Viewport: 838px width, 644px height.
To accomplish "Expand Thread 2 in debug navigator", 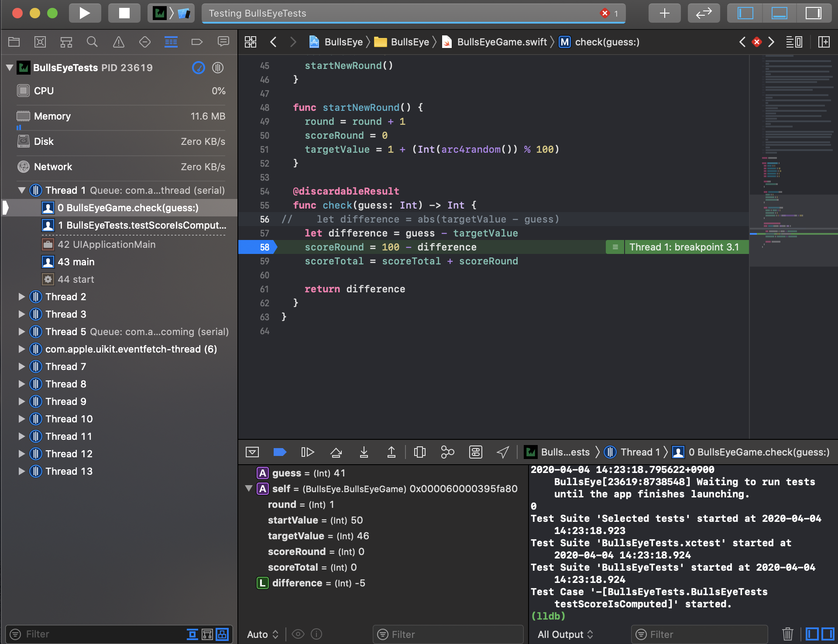I will click(21, 297).
